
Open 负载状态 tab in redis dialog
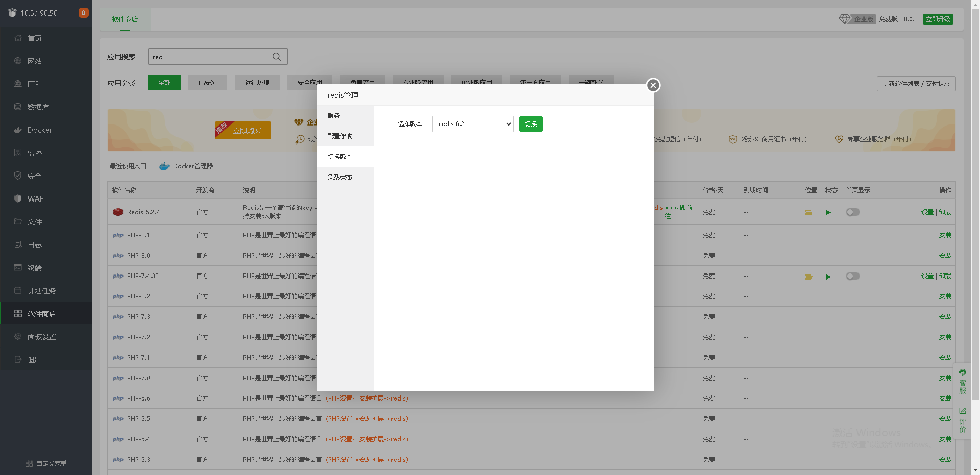tap(346, 177)
